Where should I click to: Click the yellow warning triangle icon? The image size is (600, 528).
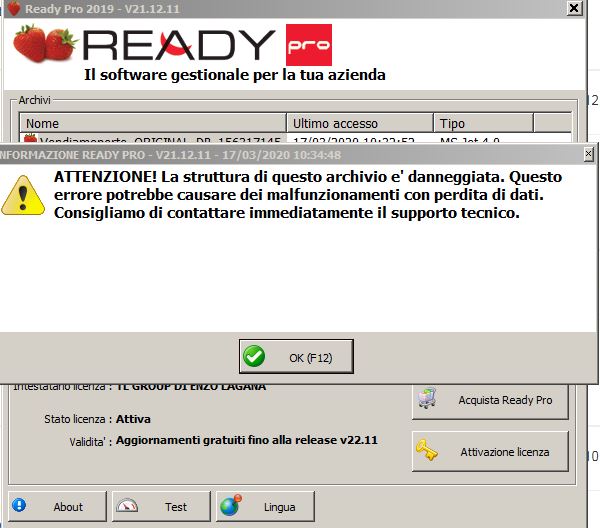[23, 196]
